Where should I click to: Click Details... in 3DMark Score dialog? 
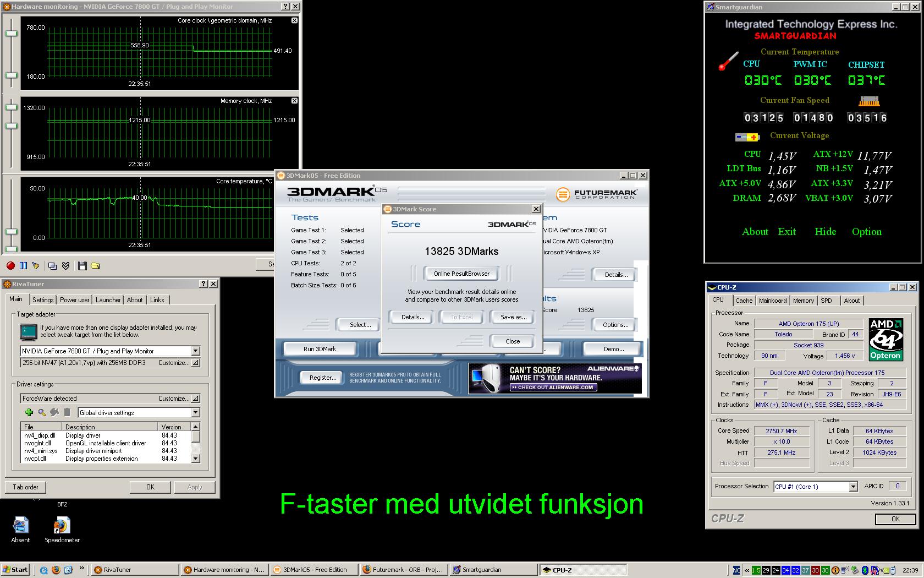coord(413,317)
